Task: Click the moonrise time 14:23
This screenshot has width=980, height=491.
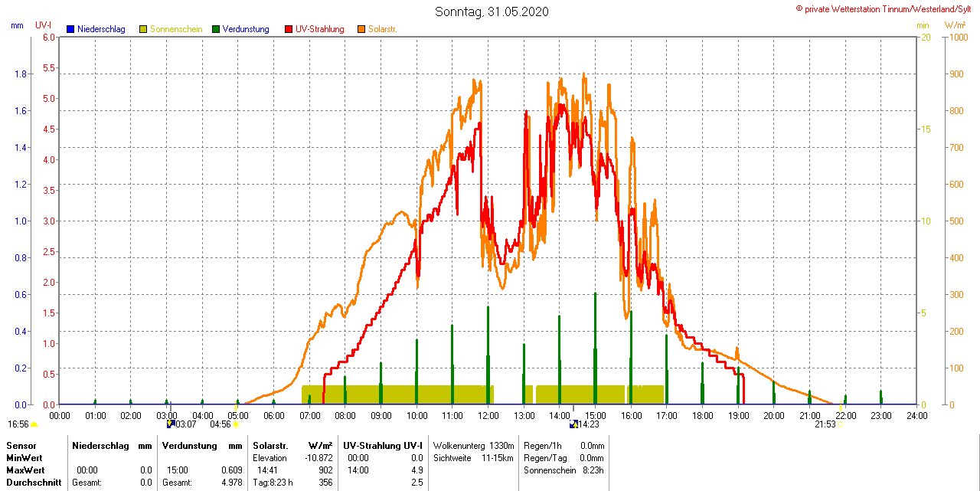Action: pyautogui.click(x=589, y=424)
